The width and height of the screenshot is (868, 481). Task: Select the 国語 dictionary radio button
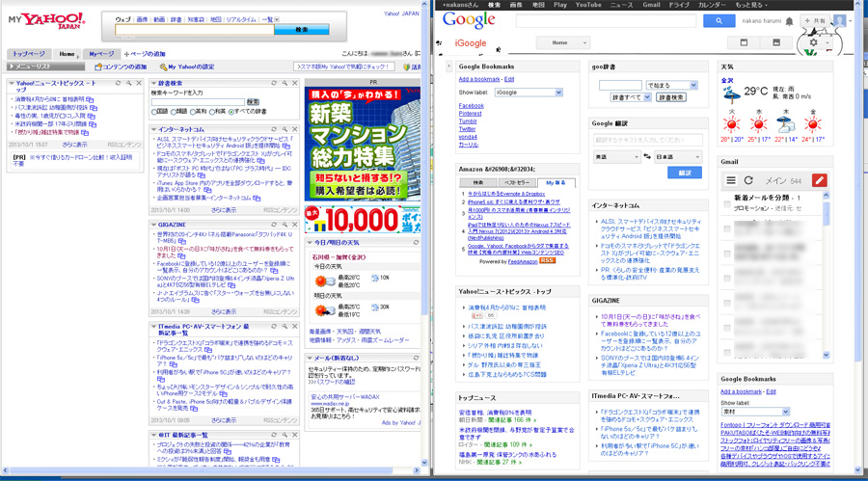(154, 112)
